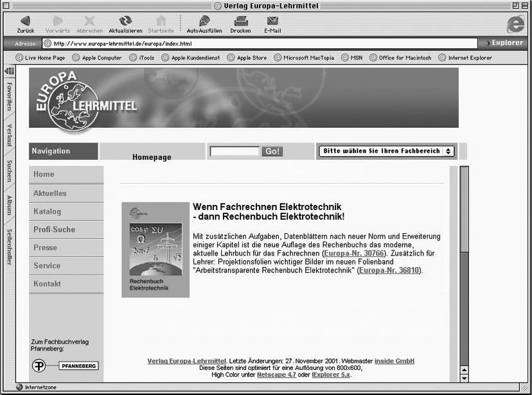Open Microsoft MacTopia favorite
Image resolution: width=532 pixels, height=395 pixels.
tap(304, 58)
